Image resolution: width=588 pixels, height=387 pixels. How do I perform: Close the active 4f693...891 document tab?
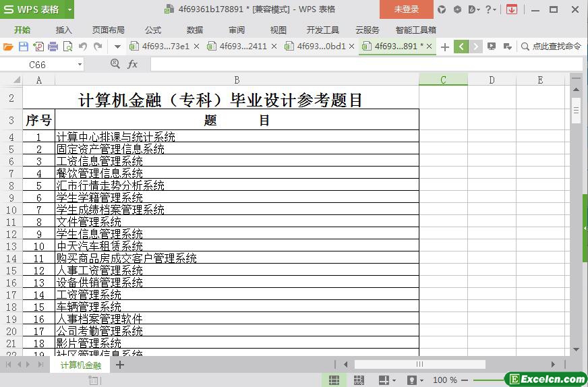pyautogui.click(x=430, y=46)
